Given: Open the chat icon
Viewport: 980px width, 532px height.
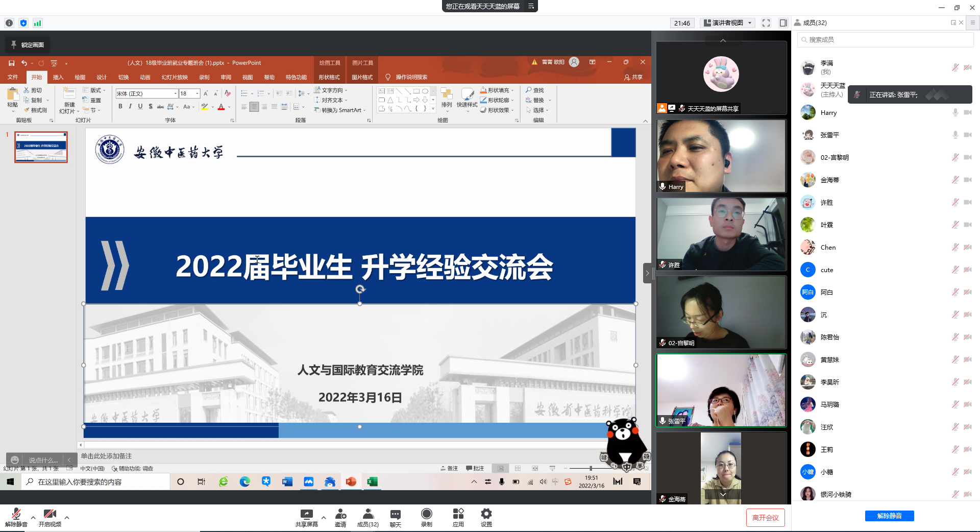Looking at the screenshot, I should coord(395,515).
